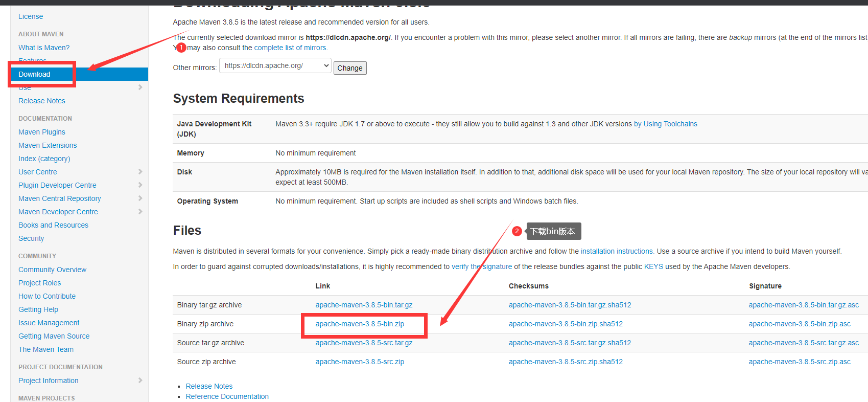Expand Maven Central Repository chevron

coord(140,198)
